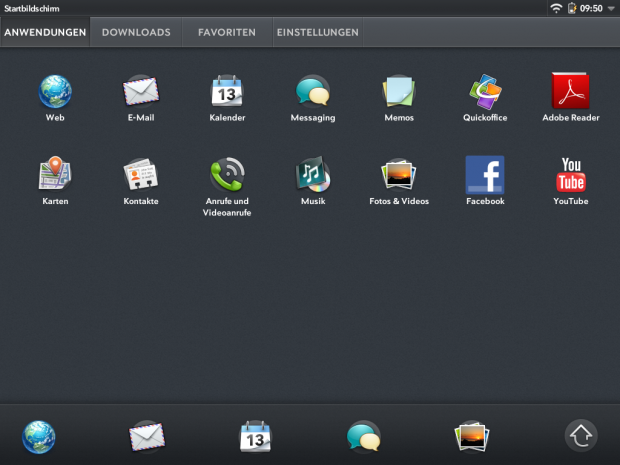This screenshot has height=465, width=620.
Task: Tap the up-arrow launcher button in dock
Action: [x=581, y=436]
